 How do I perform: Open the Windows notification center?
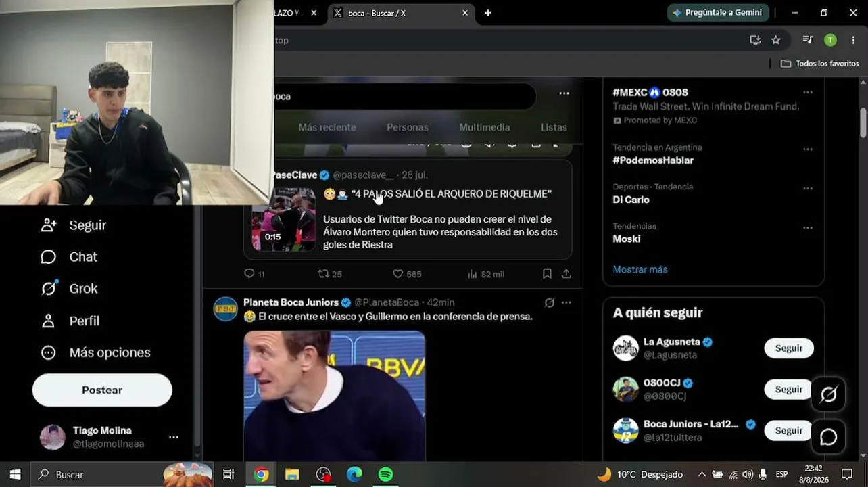847,474
